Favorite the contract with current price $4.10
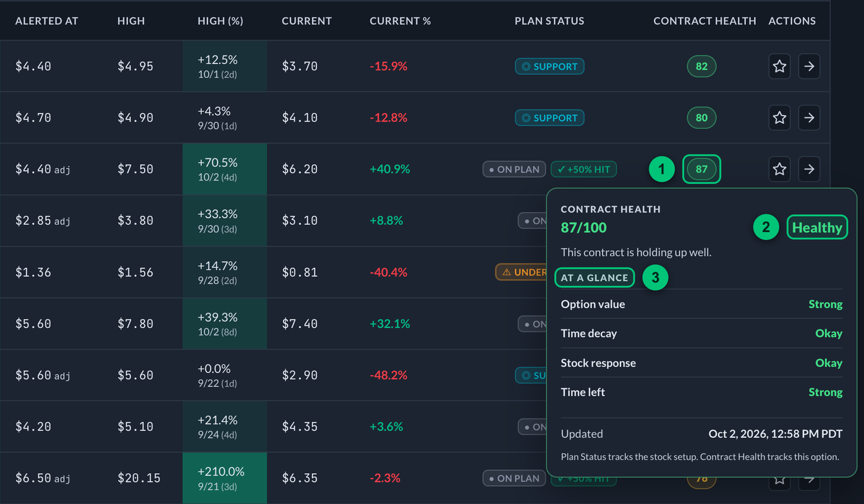The height and width of the screenshot is (504, 864). tap(779, 117)
